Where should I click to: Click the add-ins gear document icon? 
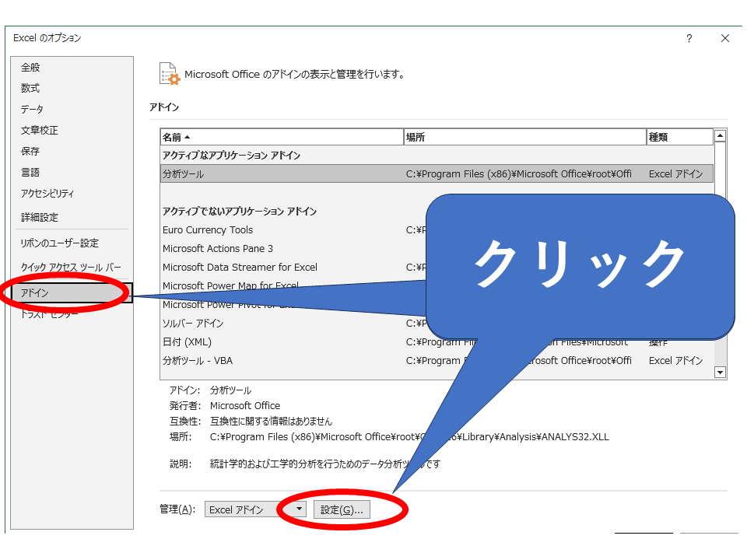click(169, 74)
